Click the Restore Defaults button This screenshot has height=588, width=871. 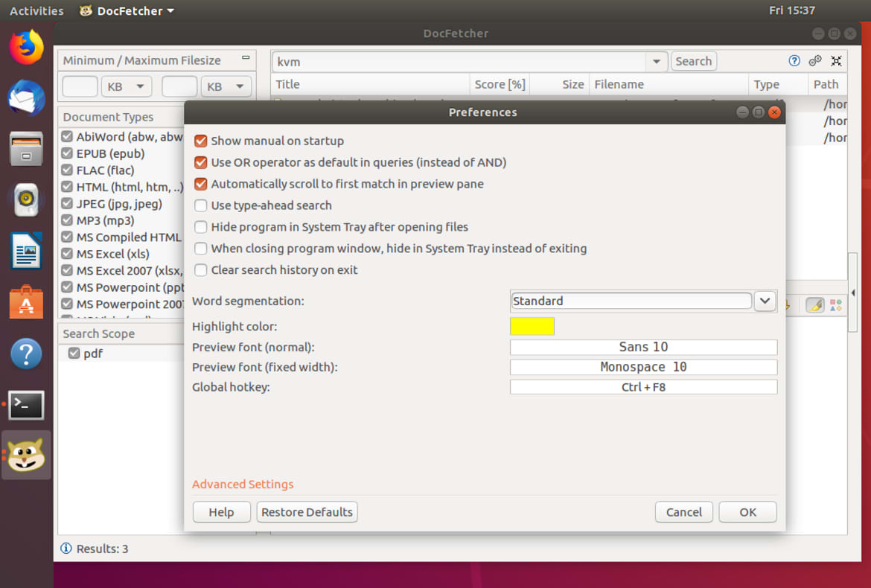[x=307, y=512]
